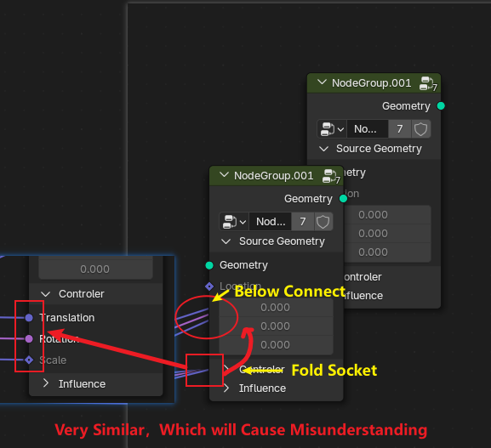Click first 0.000 location field in front node
Screen dimensions: 491x448
click(276, 308)
